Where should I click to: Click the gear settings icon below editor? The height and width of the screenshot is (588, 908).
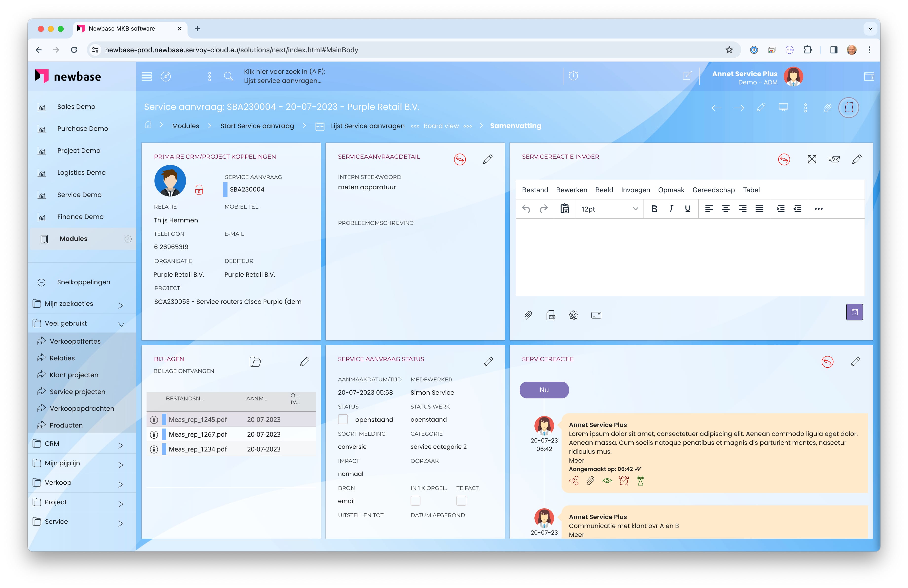pos(573,315)
